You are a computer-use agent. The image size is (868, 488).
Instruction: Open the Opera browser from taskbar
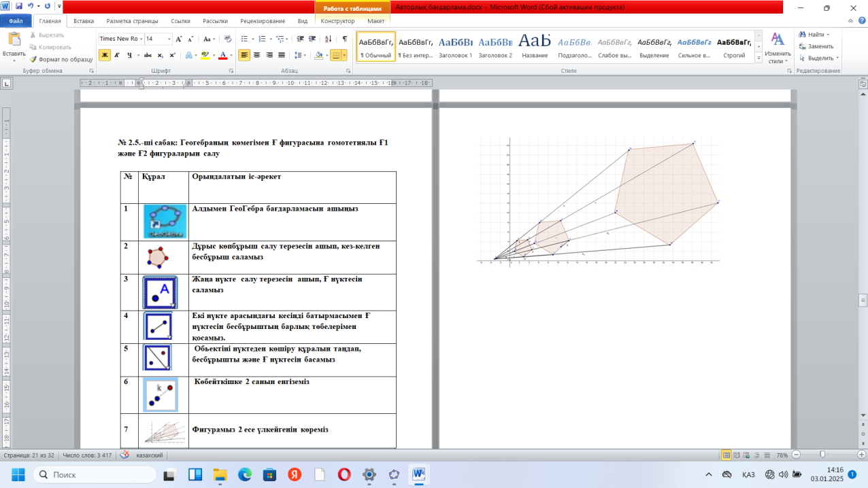(344, 474)
